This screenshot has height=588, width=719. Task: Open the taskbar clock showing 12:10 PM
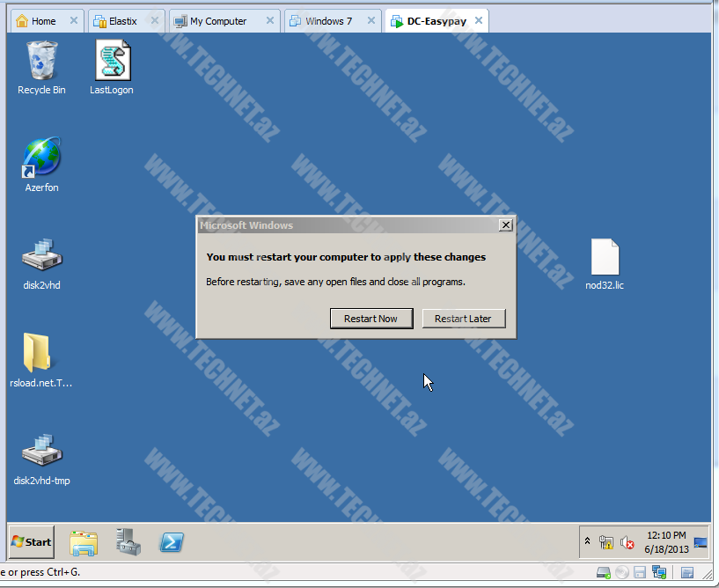pyautogui.click(x=666, y=542)
